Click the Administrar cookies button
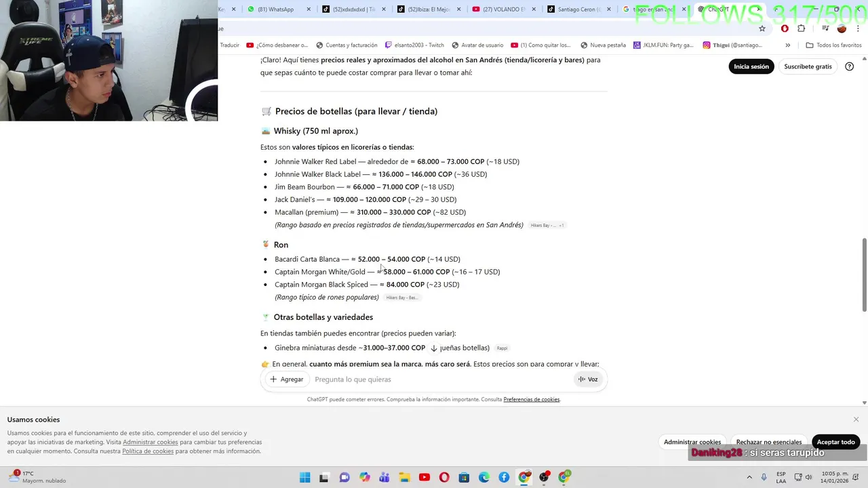Image resolution: width=868 pixels, height=488 pixels. 692,442
